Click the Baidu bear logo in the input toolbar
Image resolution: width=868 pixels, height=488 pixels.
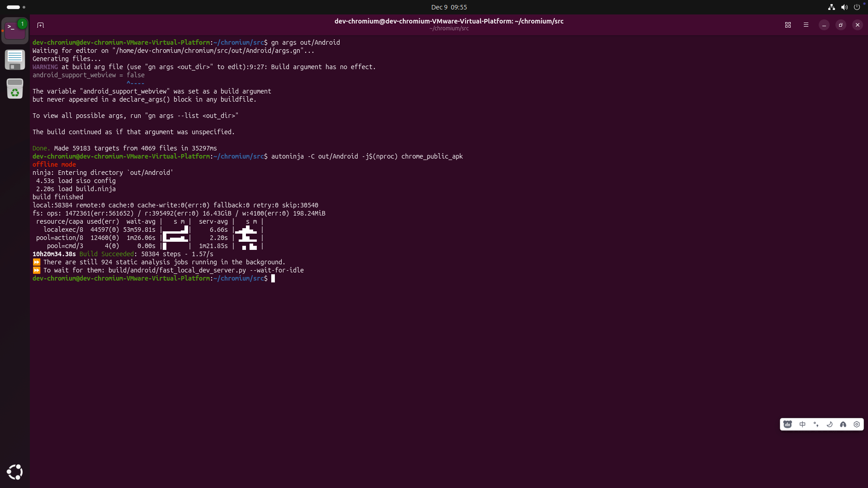[x=788, y=424]
